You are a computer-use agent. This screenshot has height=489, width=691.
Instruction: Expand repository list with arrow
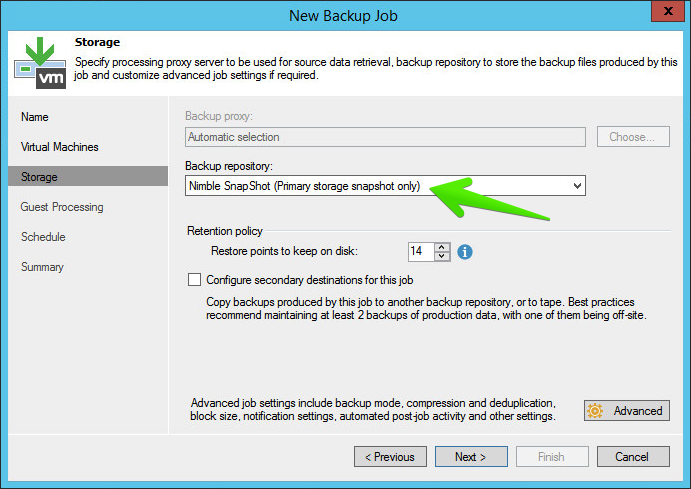577,186
